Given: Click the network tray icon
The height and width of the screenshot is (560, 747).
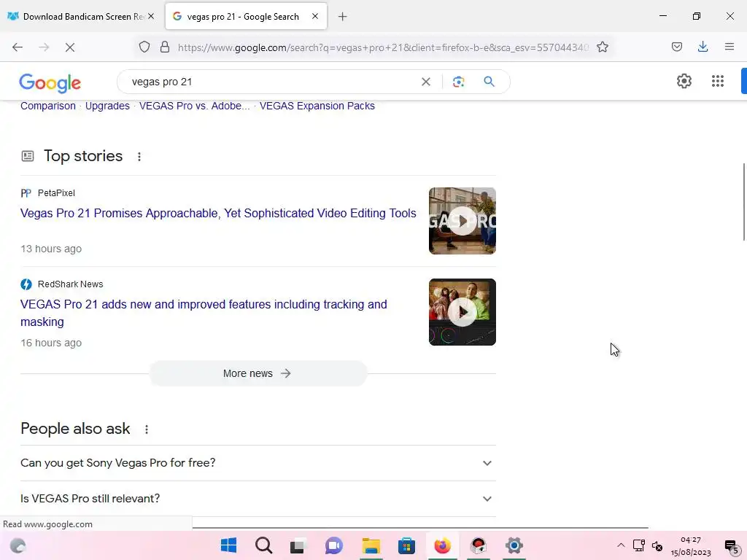Looking at the screenshot, I should pos(638,545).
